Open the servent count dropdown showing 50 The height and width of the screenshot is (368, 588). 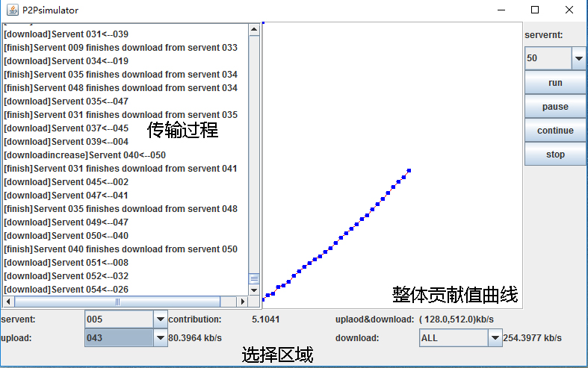click(578, 58)
